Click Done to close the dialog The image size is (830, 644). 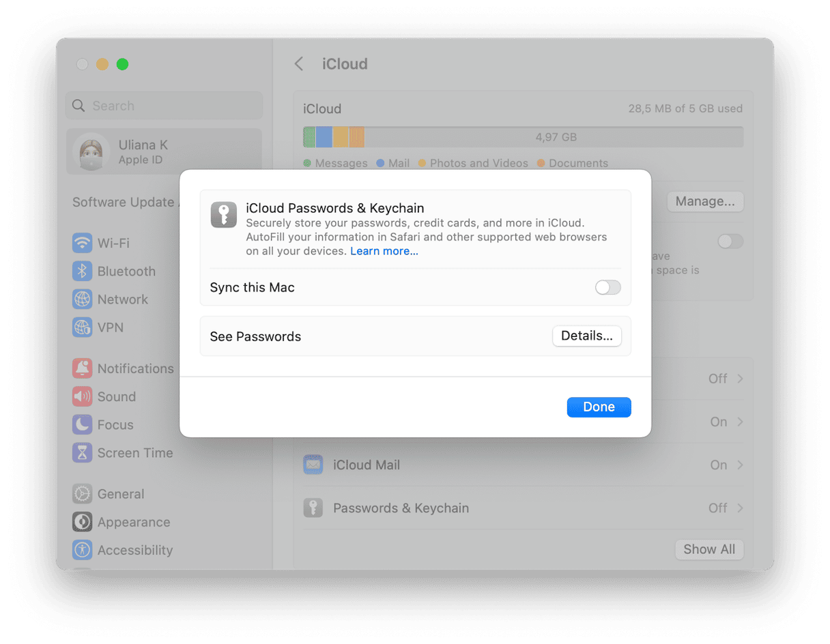(x=599, y=407)
